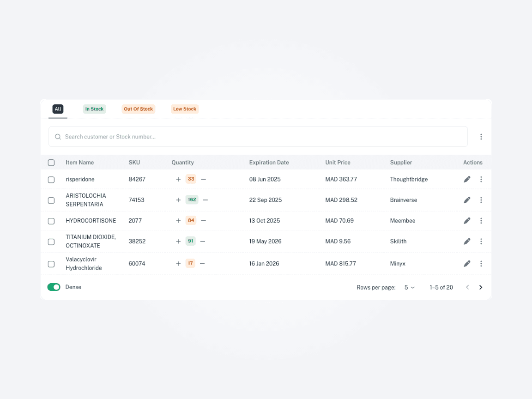The height and width of the screenshot is (399, 532).
Task: Select all rows with header checkbox
Action: tap(51, 163)
